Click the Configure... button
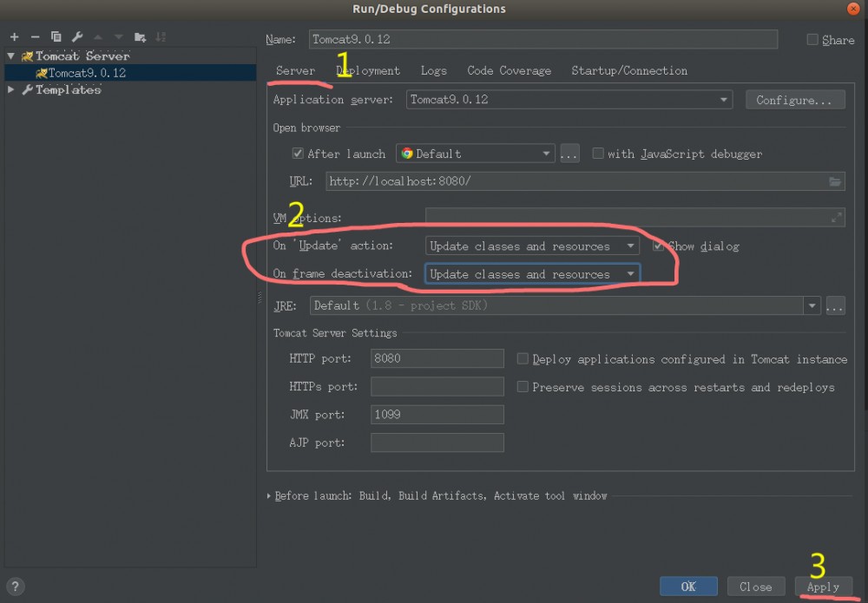The height and width of the screenshot is (603, 868). click(x=794, y=100)
